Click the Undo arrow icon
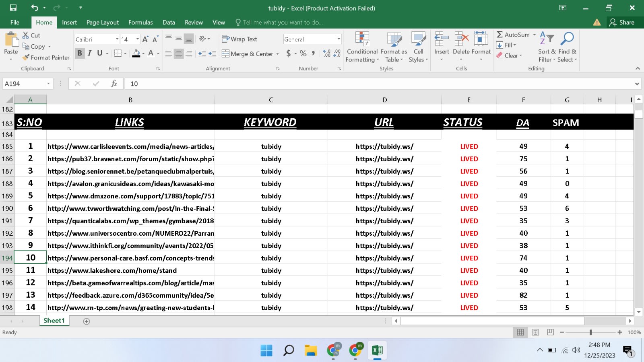Image resolution: width=644 pixels, height=362 pixels. tap(35, 8)
